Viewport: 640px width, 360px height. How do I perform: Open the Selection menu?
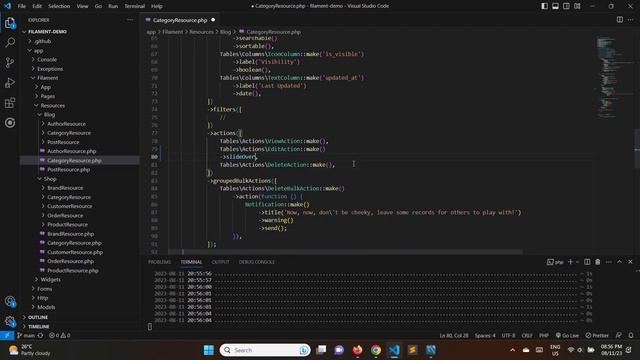[59, 6]
